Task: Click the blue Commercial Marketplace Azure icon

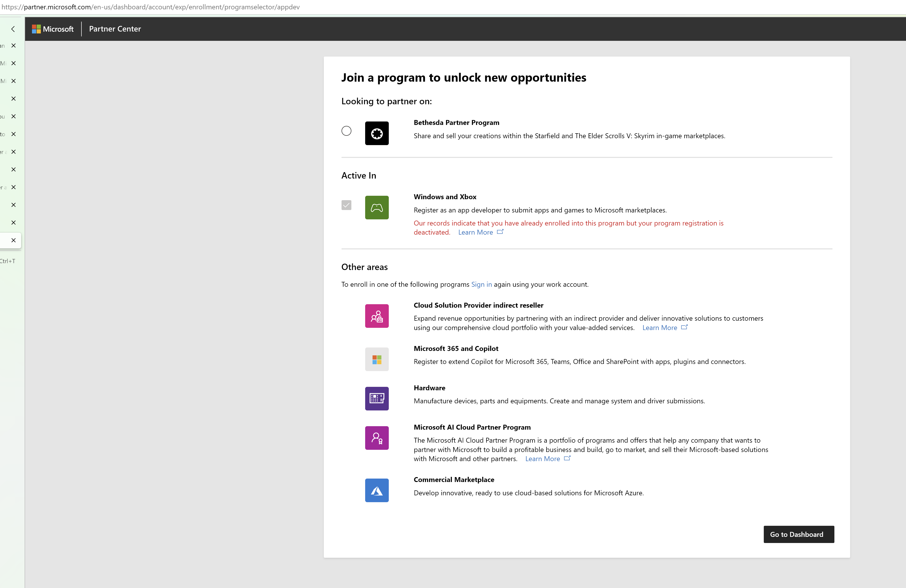Action: pyautogui.click(x=376, y=490)
